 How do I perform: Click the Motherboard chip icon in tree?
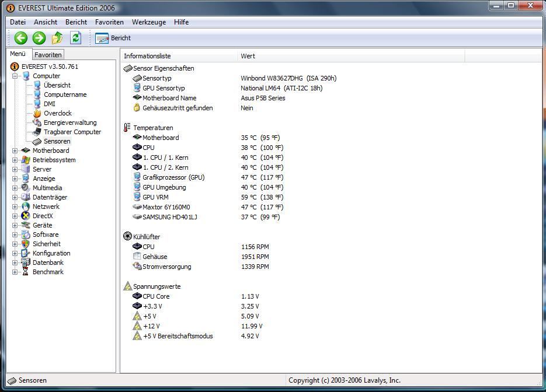(26, 150)
